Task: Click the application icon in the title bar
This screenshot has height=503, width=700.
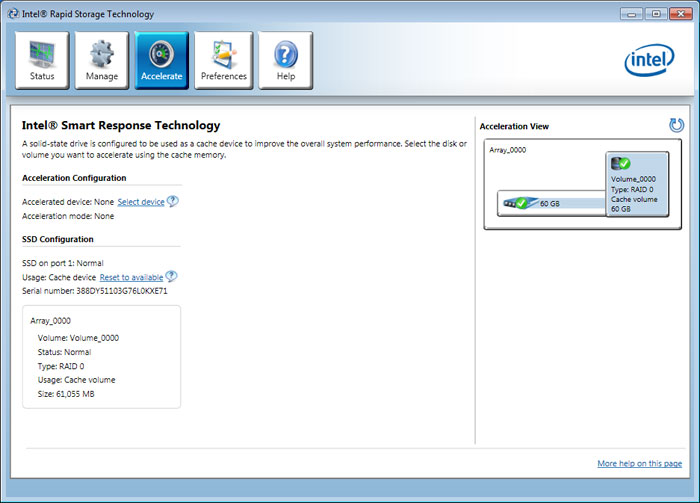Action: coord(13,14)
